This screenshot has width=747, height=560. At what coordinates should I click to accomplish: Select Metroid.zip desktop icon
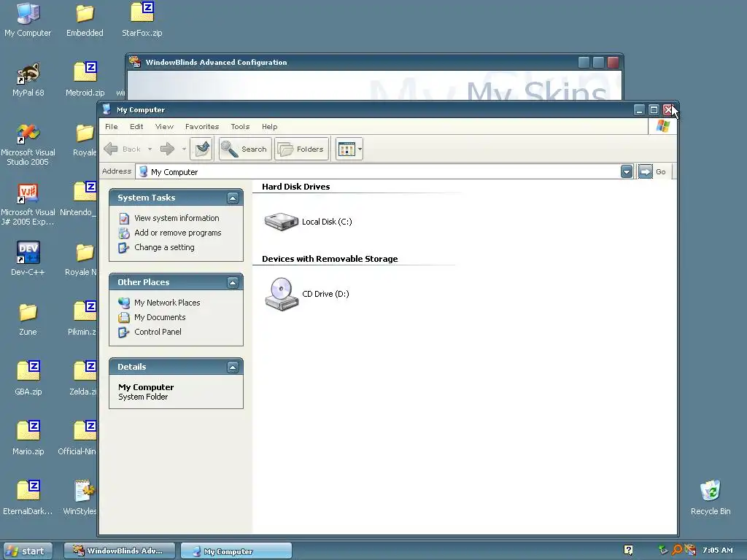point(85,80)
